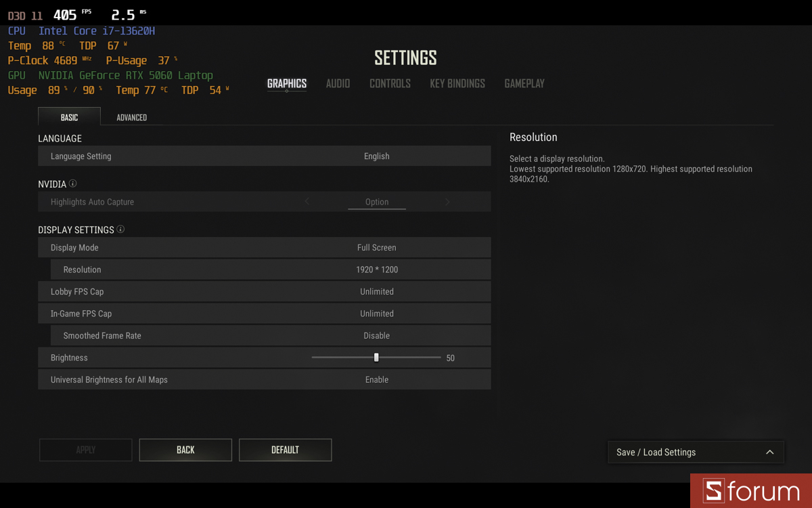This screenshot has height=508, width=812.
Task: Restore defaults with the Default button
Action: [285, 450]
